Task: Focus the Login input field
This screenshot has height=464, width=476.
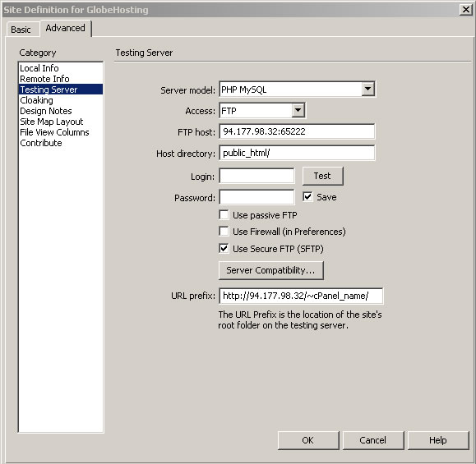Action: point(256,176)
